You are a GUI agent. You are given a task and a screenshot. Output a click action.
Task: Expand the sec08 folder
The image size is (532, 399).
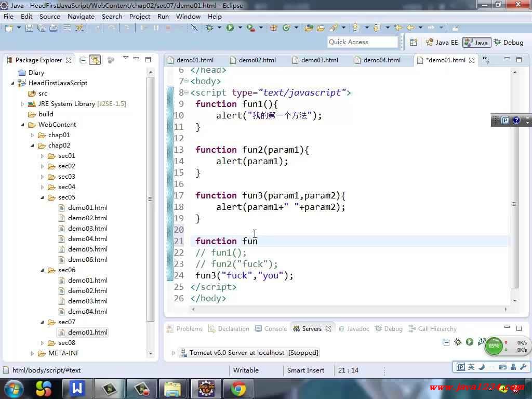[43, 343]
